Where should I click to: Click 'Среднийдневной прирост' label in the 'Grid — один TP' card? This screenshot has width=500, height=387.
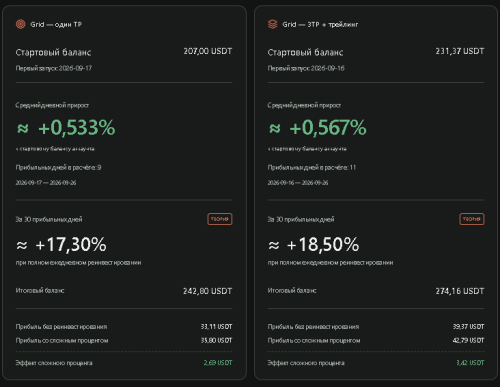pos(52,105)
